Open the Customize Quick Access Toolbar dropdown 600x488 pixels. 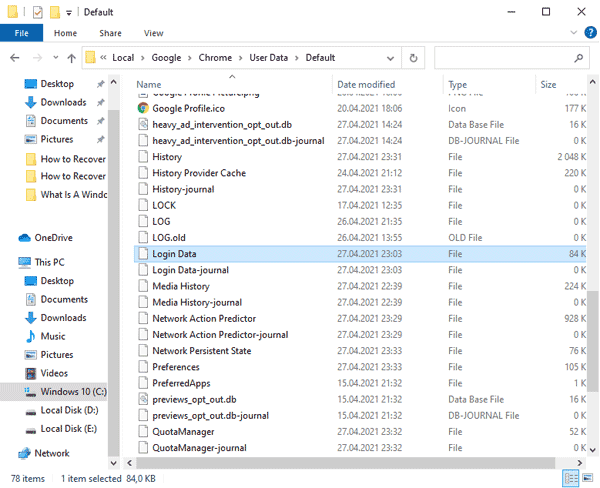click(69, 13)
